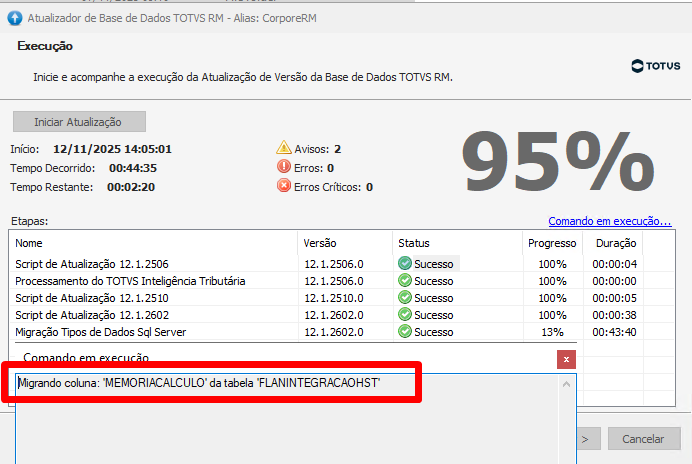Click the yellow Avisos warning icon
This screenshot has width=692, height=464.
click(x=284, y=147)
